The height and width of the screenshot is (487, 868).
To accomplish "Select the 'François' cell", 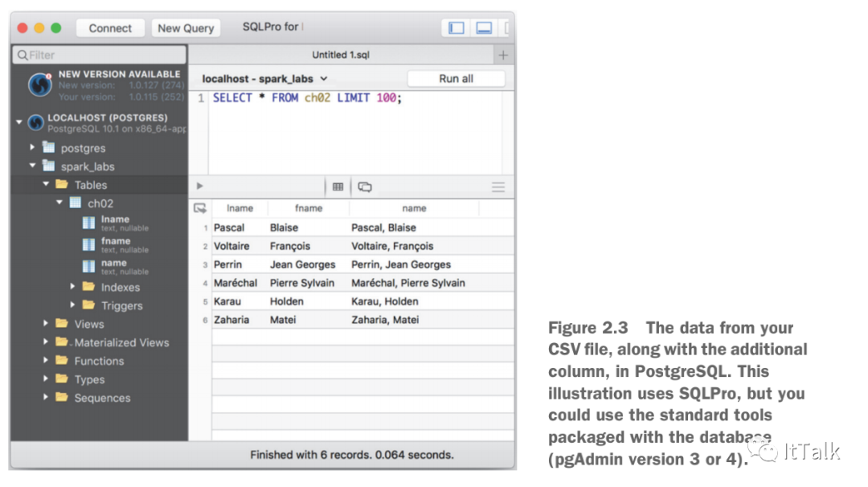I will click(x=290, y=246).
